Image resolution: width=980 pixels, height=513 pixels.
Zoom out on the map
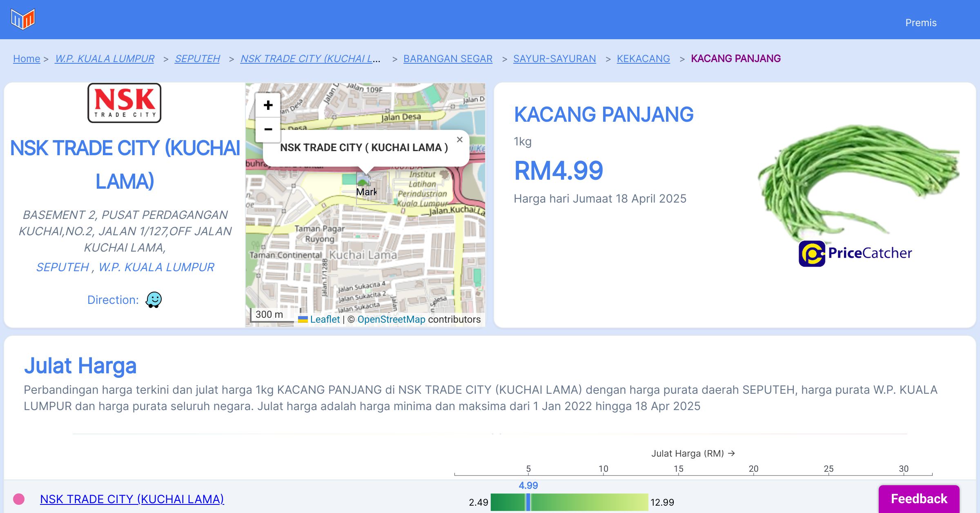268,130
